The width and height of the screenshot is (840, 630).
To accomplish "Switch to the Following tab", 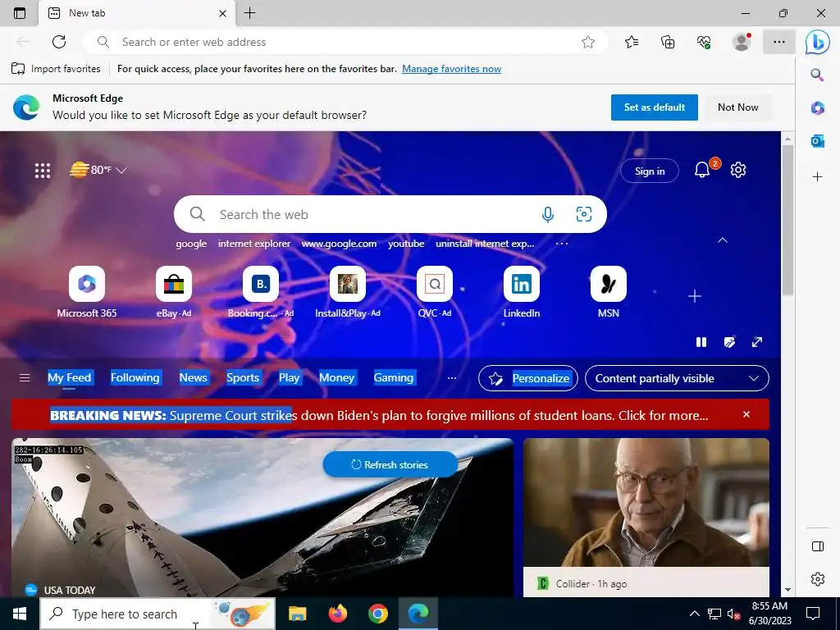I will 135,377.
